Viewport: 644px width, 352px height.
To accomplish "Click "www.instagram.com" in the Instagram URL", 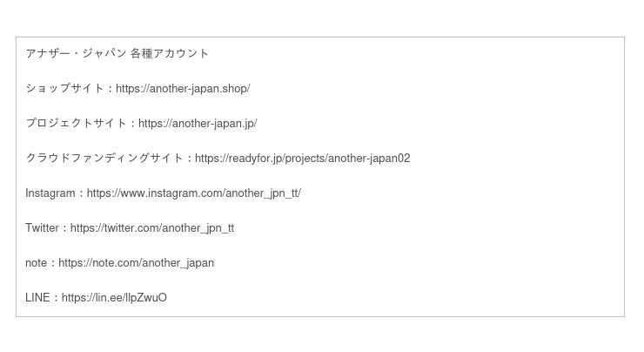I will [174, 193].
